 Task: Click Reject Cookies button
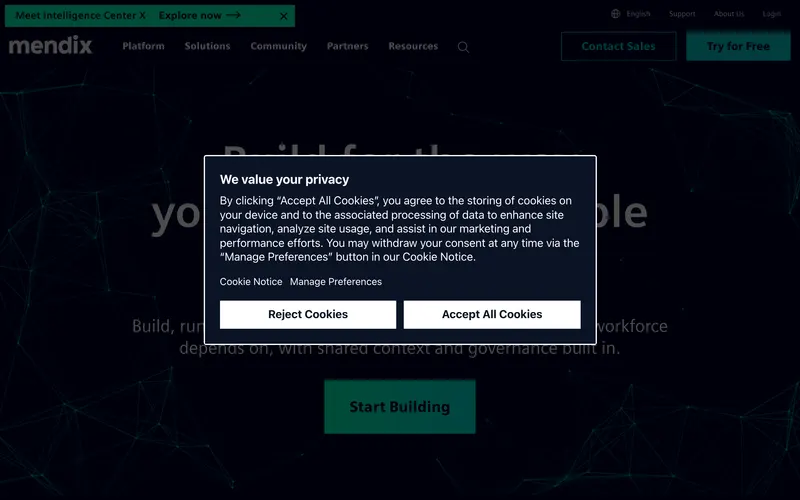pyautogui.click(x=308, y=314)
